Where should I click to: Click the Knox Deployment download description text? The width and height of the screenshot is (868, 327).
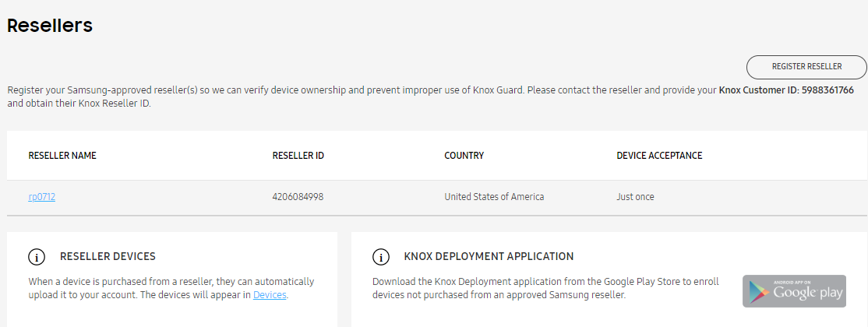(546, 288)
